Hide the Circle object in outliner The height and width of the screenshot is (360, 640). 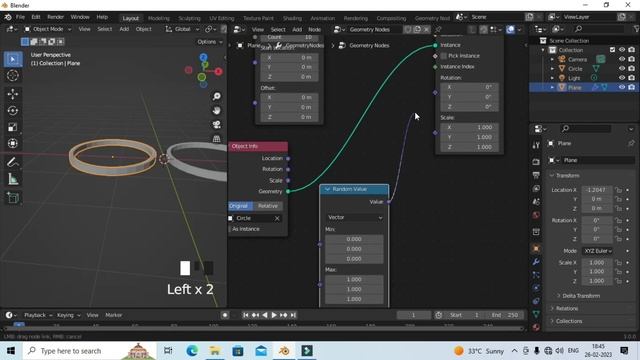[622, 69]
